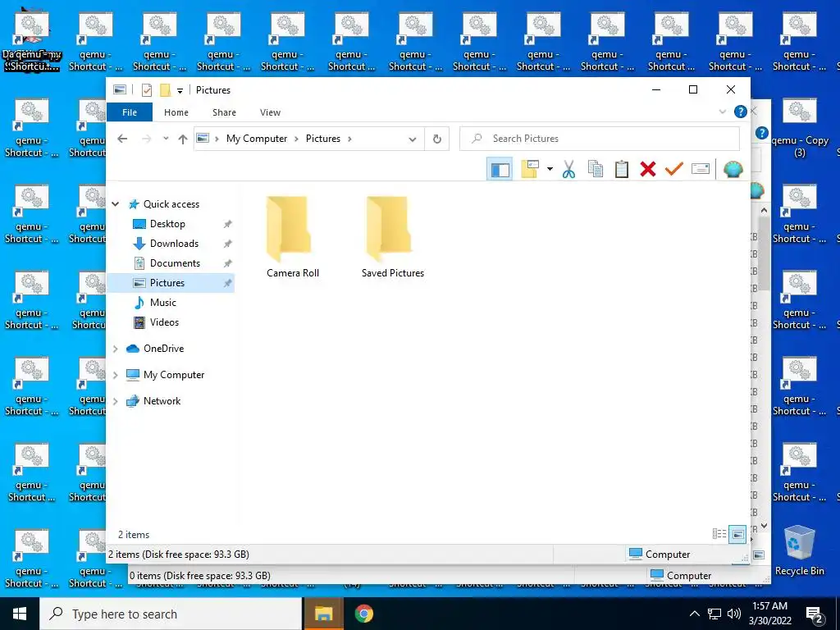Switch to the Home ribbon tab
The height and width of the screenshot is (630, 840).
point(176,112)
